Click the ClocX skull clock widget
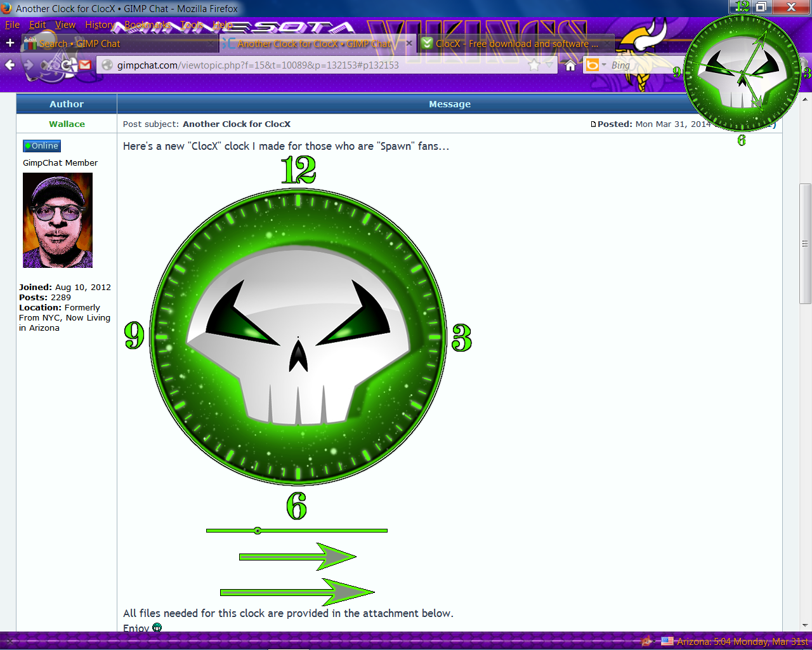812x650 pixels. (742, 74)
